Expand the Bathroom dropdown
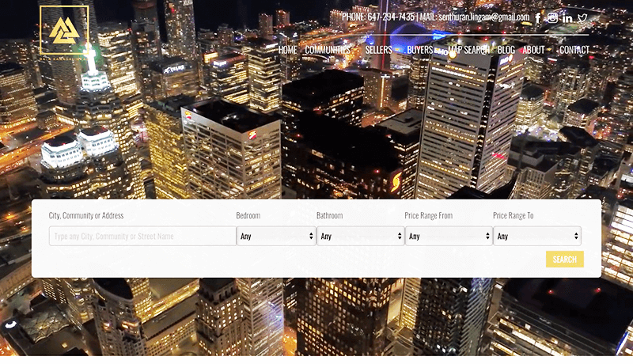633x364 pixels. point(360,236)
